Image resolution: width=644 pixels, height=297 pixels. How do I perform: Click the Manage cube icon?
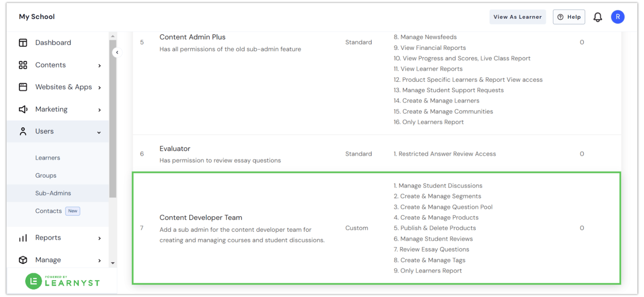pos(23,260)
